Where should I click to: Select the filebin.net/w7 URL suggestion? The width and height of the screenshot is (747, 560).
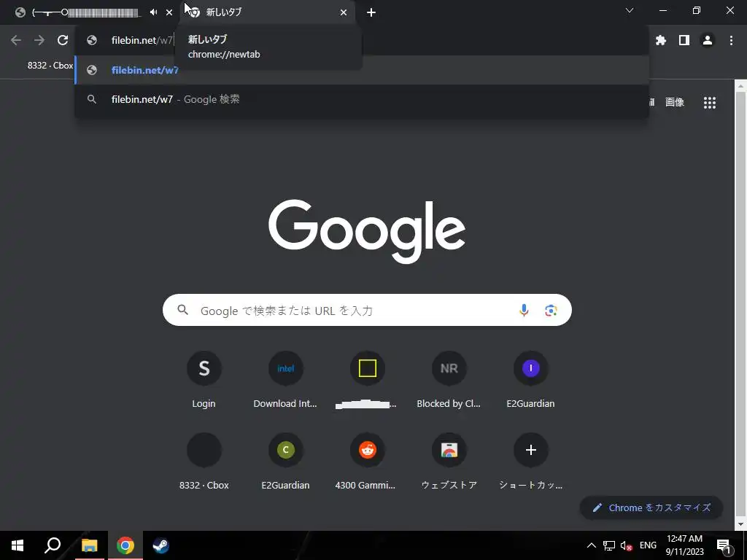[x=362, y=70]
